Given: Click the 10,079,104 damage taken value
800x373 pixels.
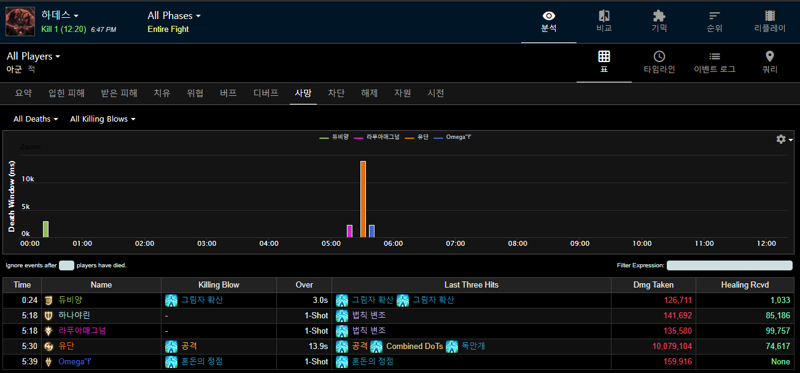Looking at the screenshot, I should click(671, 346).
